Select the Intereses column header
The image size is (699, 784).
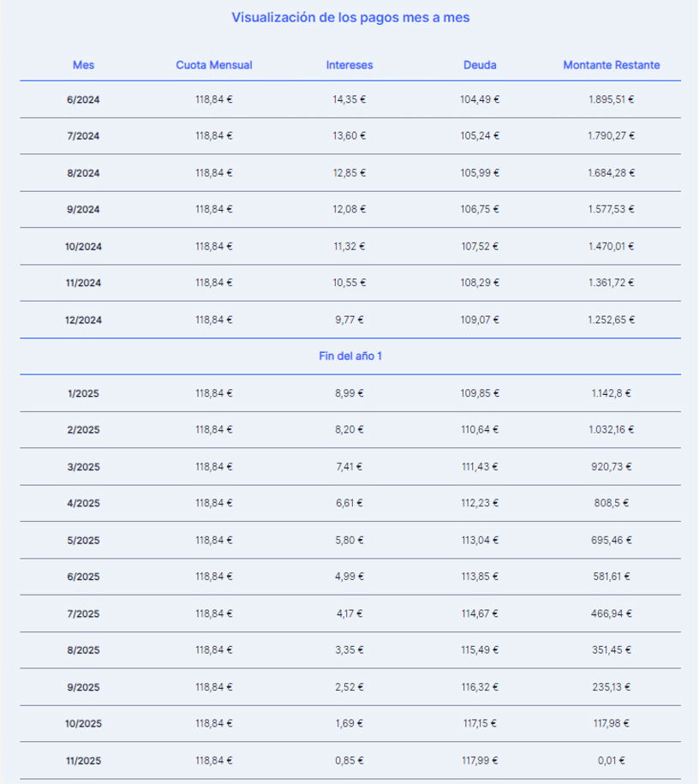pyautogui.click(x=349, y=65)
